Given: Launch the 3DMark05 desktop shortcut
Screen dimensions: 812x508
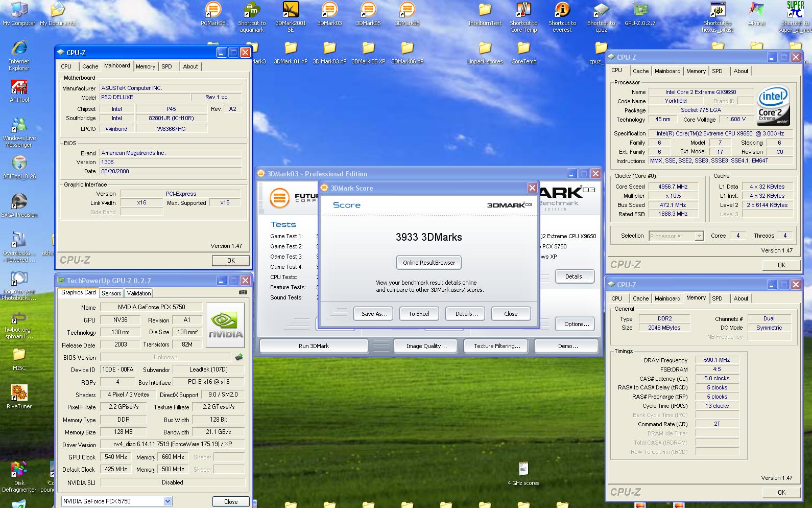Looking at the screenshot, I should [368, 14].
